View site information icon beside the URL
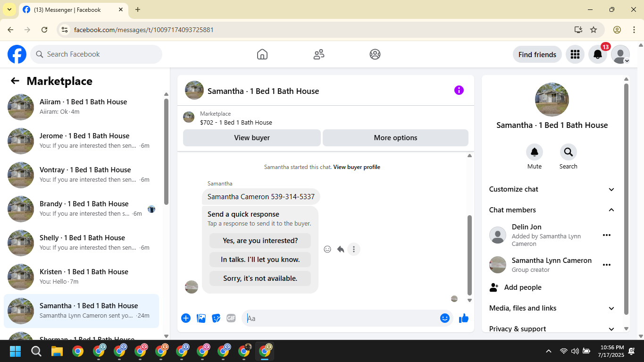 (65, 30)
